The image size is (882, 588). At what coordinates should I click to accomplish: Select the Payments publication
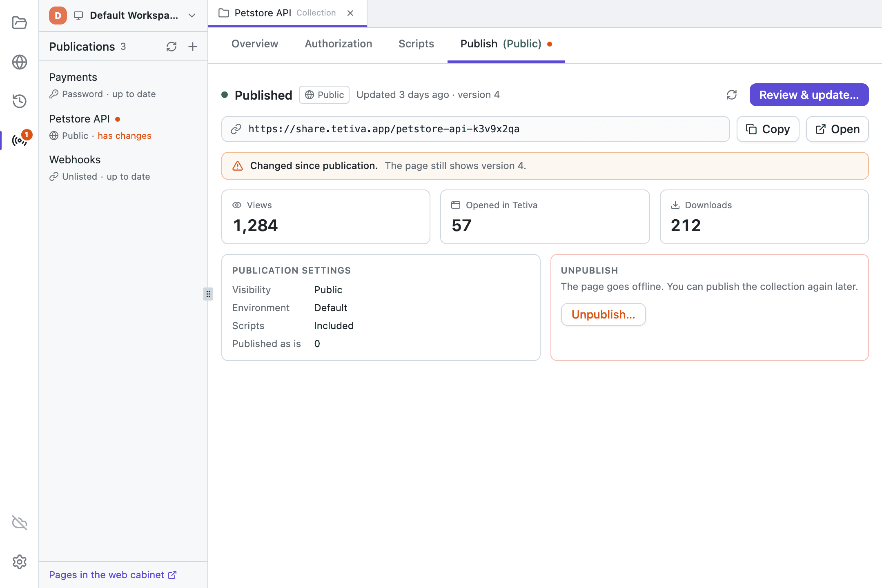123,85
